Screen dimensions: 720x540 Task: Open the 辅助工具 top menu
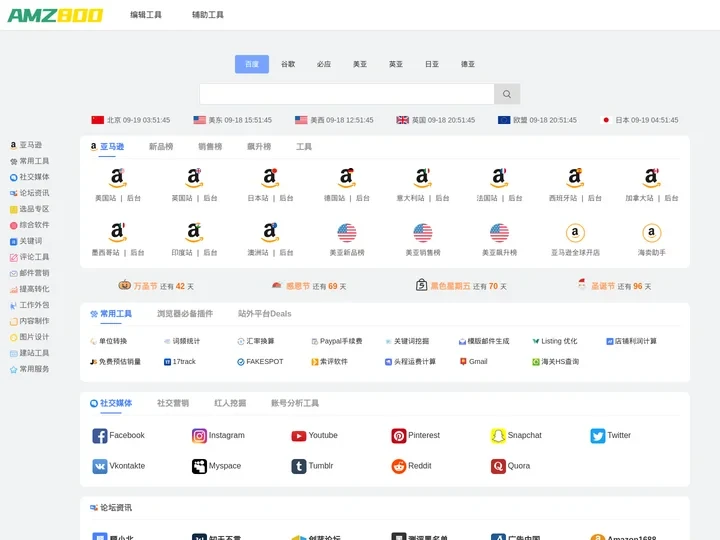[x=208, y=15]
